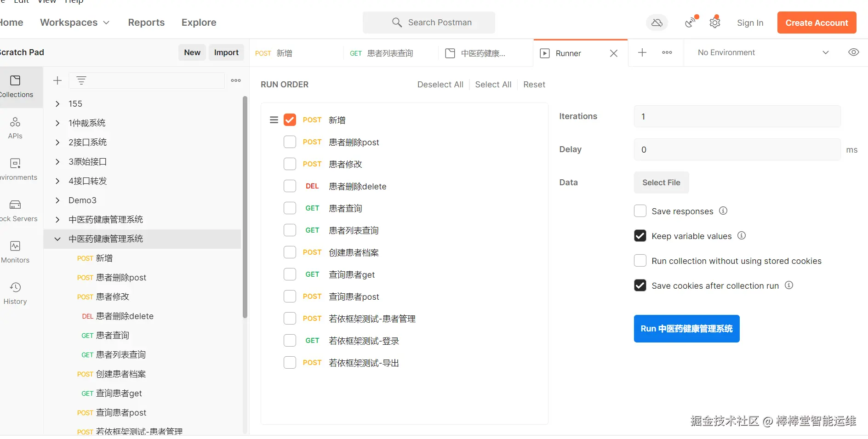Click the Select File button
This screenshot has width=868, height=439.
point(661,182)
